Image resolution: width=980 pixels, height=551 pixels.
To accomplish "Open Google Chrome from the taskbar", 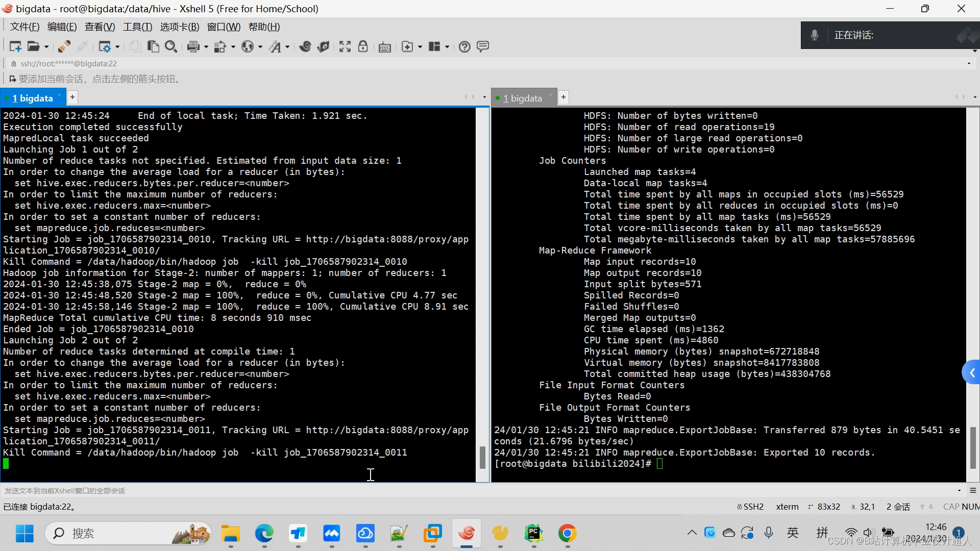I will pos(567,534).
